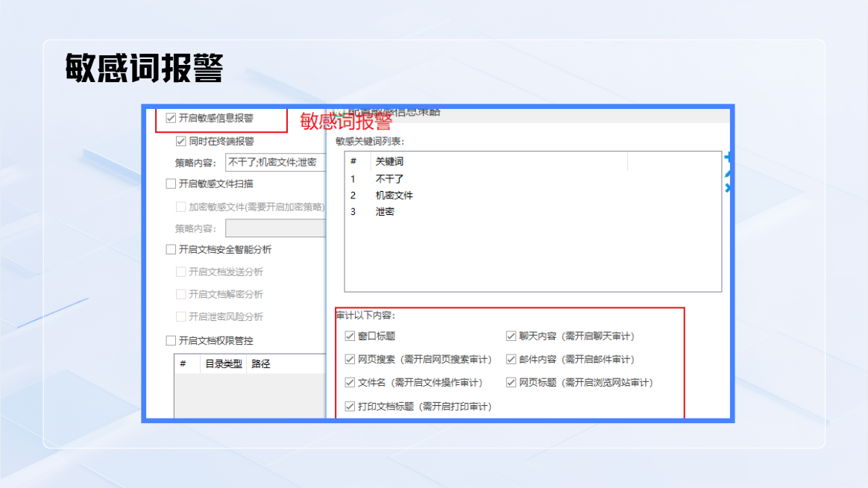The image size is (868, 488).
Task: Check 开启文档发送分析 box
Action: [181, 272]
